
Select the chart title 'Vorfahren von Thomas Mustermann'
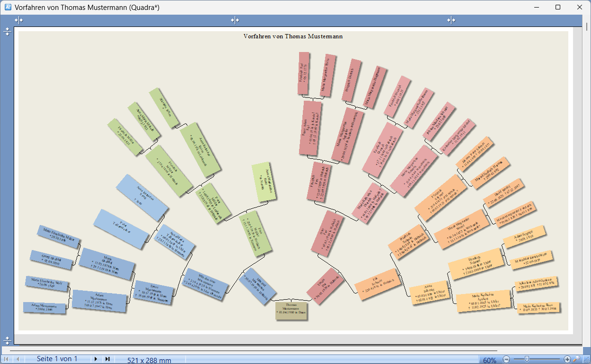pyautogui.click(x=293, y=36)
